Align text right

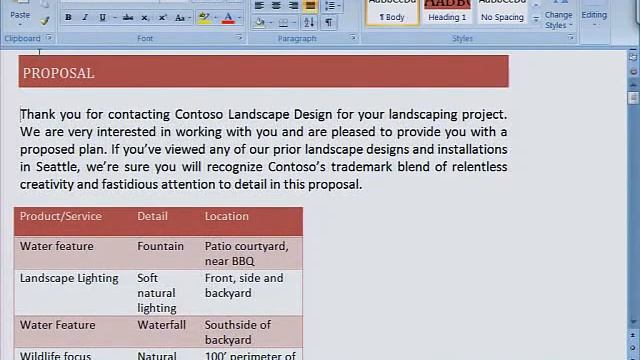click(x=293, y=5)
